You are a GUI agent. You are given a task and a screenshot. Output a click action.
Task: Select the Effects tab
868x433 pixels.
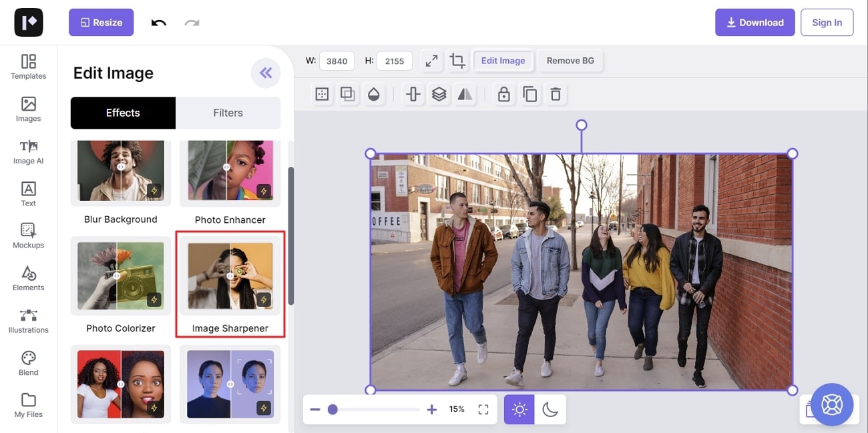[123, 113]
